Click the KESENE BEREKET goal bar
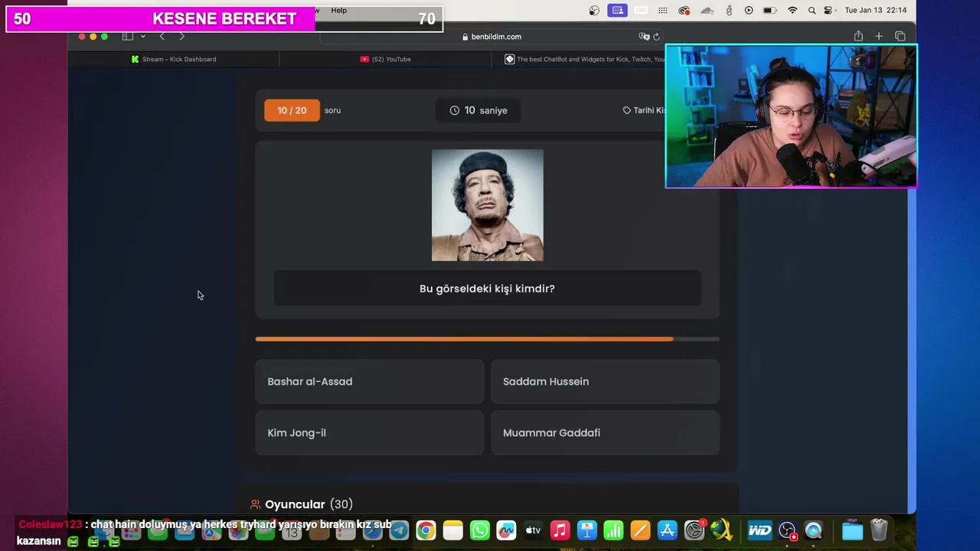This screenshot has height=551, width=980. pos(224,19)
